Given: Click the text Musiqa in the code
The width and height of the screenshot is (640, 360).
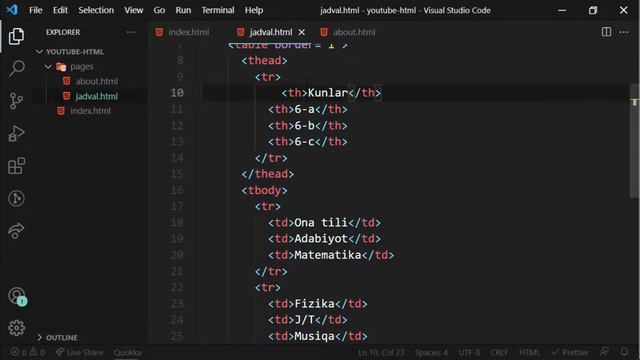Looking at the screenshot, I should tap(314, 336).
